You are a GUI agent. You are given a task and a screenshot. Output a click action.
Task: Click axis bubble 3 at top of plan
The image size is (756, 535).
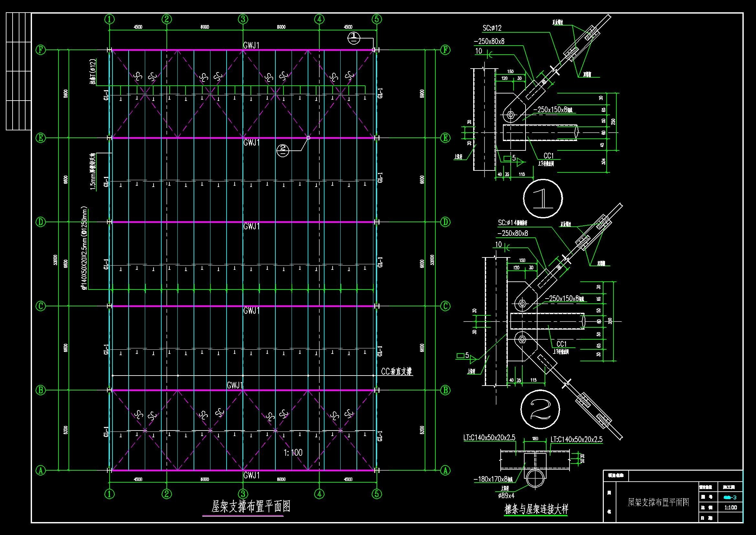point(243,19)
